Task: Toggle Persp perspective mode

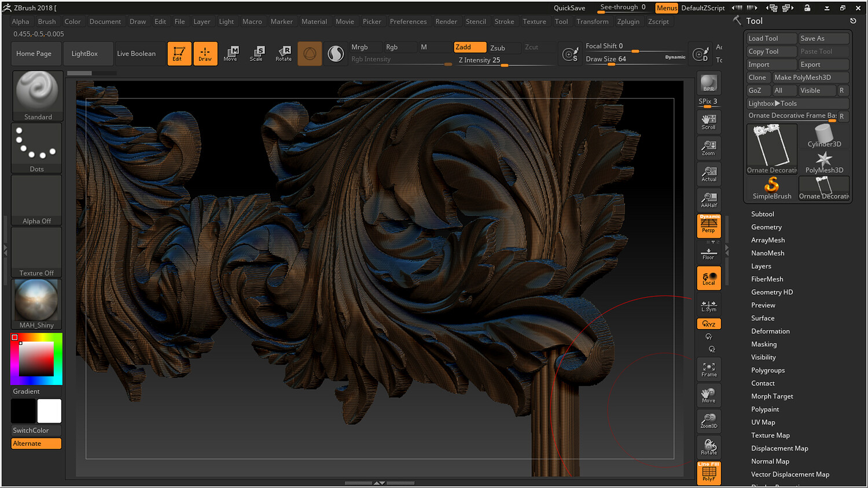Action: point(708,225)
